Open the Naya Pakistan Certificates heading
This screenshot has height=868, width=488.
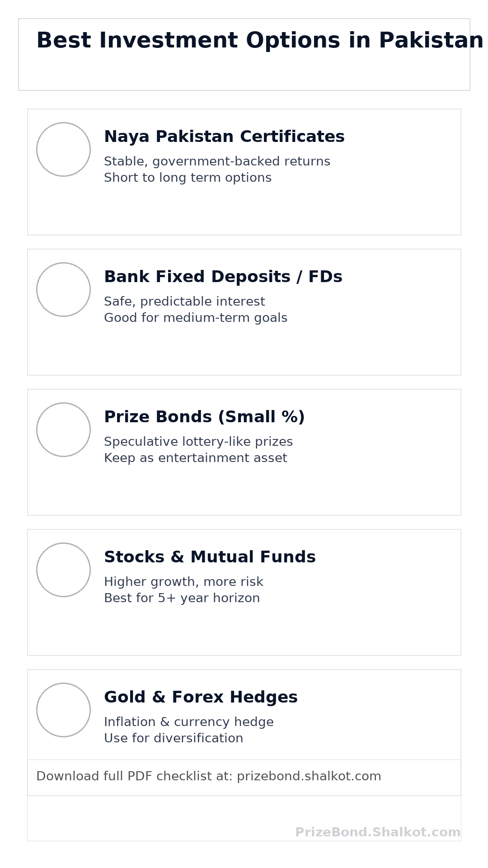(x=224, y=137)
